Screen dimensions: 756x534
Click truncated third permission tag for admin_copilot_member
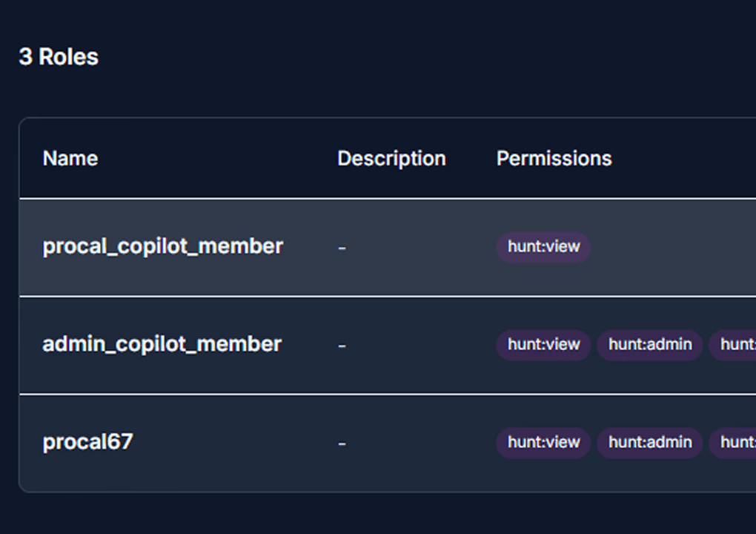[x=733, y=345]
